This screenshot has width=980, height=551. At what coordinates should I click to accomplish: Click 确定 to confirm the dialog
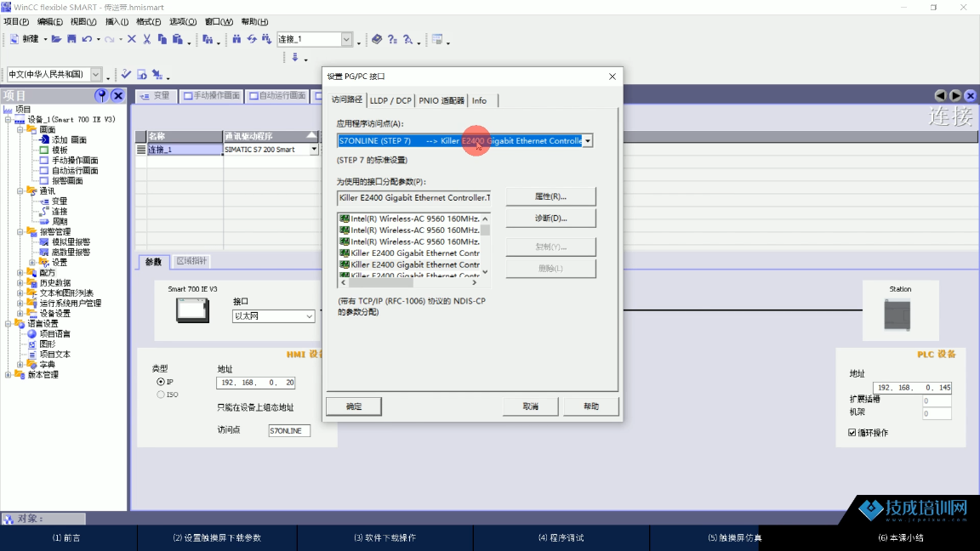354,406
